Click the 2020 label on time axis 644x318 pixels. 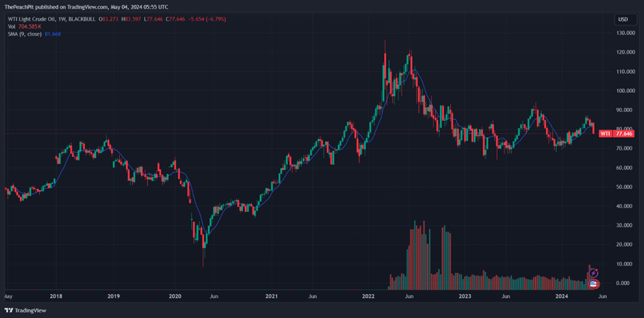175,296
